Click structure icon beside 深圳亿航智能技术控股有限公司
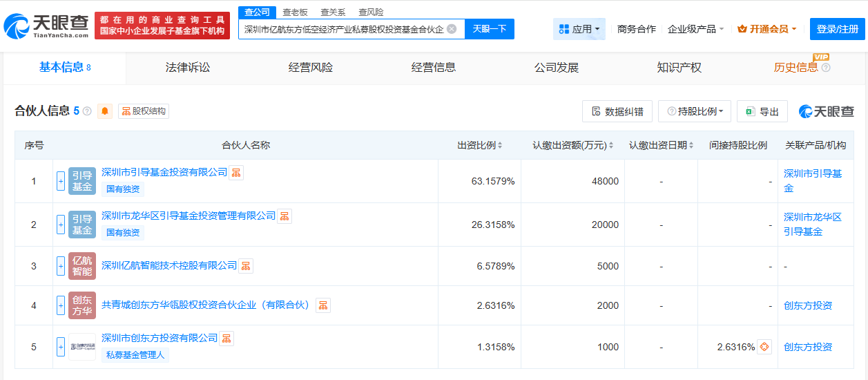The width and height of the screenshot is (868, 380). [246, 266]
